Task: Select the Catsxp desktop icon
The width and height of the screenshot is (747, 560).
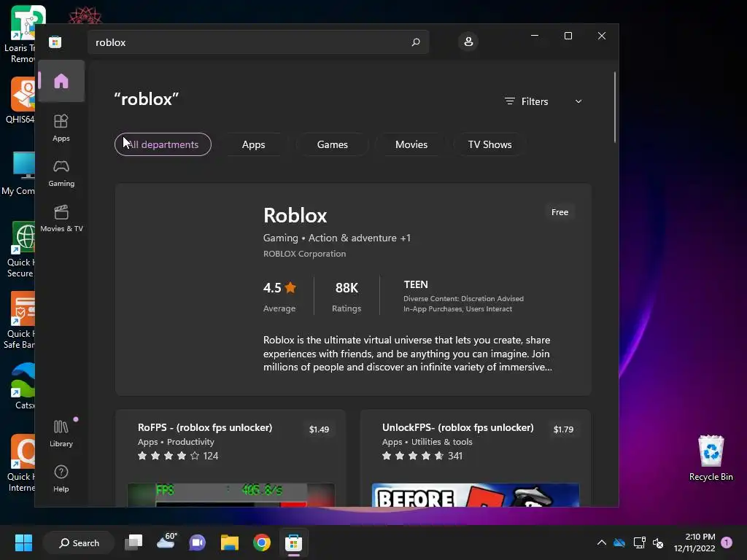Action: (23, 386)
